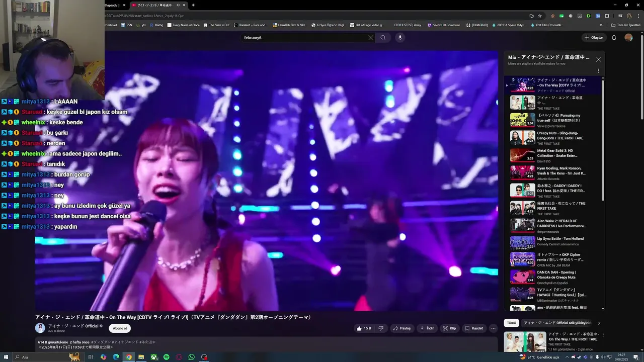644x362 pixels.
Task: Play Pursuing my true self from Mix
Action: pos(548,120)
